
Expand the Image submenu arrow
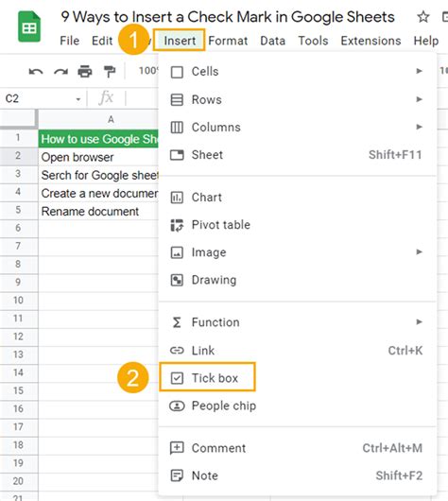tap(420, 252)
